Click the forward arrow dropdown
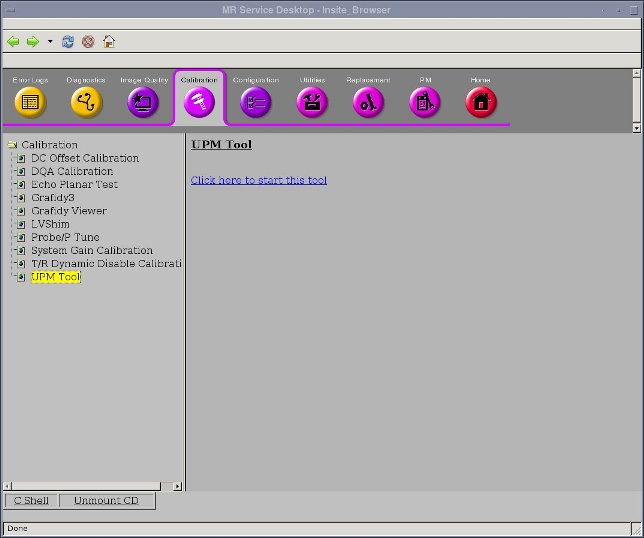The height and width of the screenshot is (538, 644). click(x=50, y=42)
